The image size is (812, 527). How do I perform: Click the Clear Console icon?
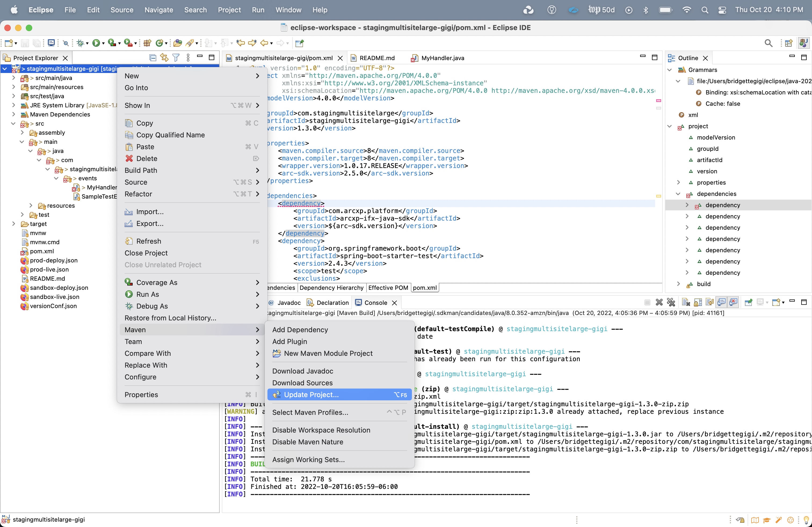686,302
